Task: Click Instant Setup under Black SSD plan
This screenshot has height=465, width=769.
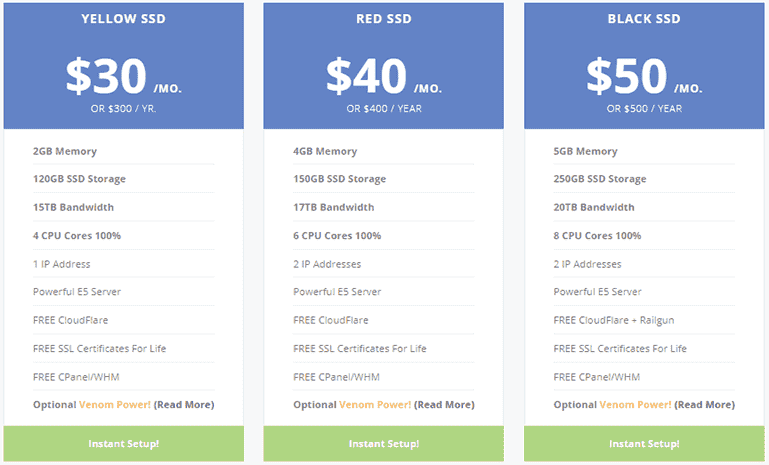Action: 644,443
